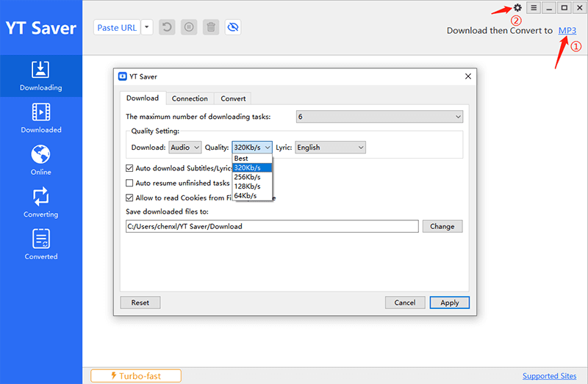Open the Converted section in sidebar
Viewport: 588px width, 384px height.
(41, 244)
